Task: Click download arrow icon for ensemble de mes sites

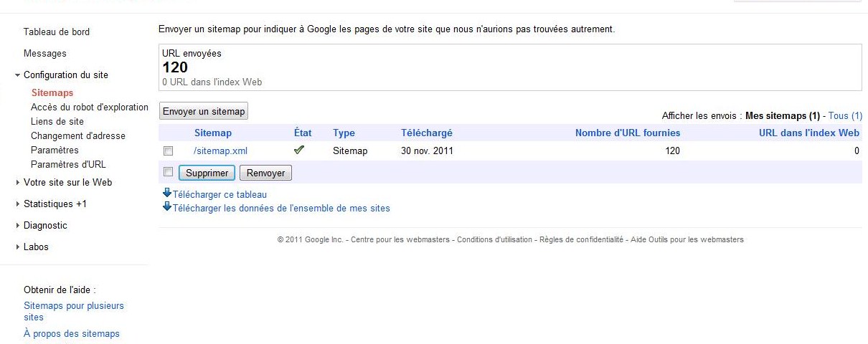Action: click(167, 207)
